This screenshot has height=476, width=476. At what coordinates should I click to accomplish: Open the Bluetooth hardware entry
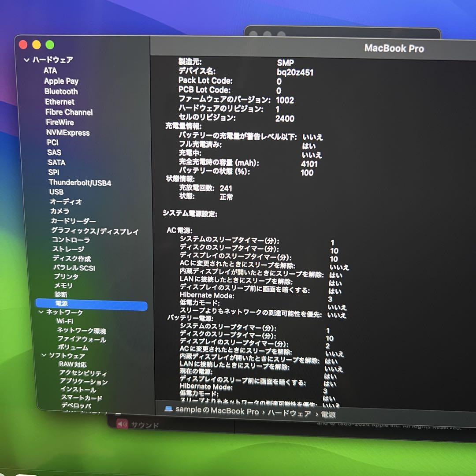coord(61,91)
